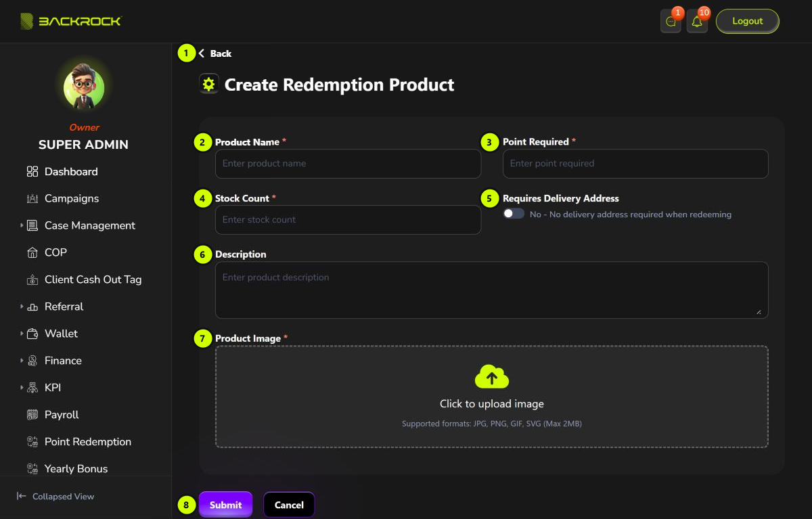Click the Referral sidebar icon
Viewport: 812px width, 519px height.
(x=32, y=307)
